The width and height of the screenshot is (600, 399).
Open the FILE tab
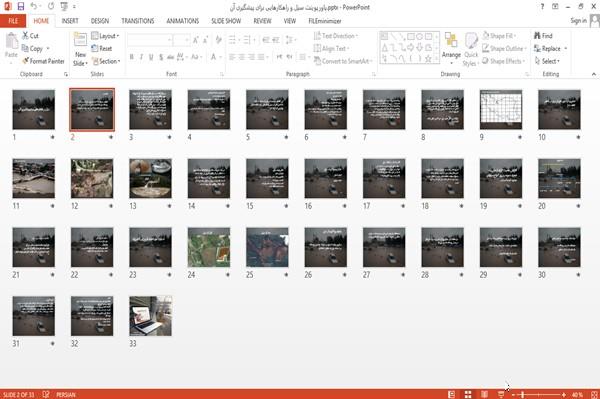(x=13, y=21)
